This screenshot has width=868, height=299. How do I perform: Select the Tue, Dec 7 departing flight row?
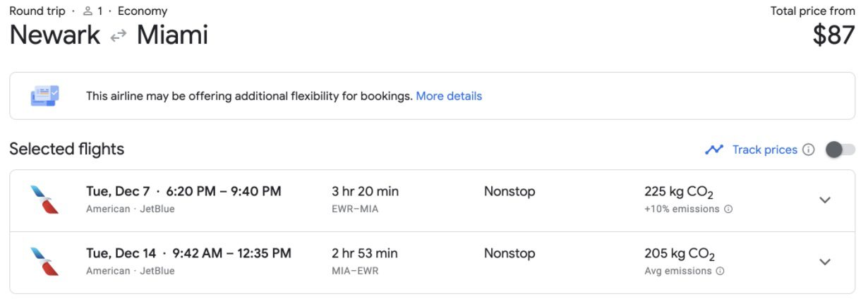(433, 200)
